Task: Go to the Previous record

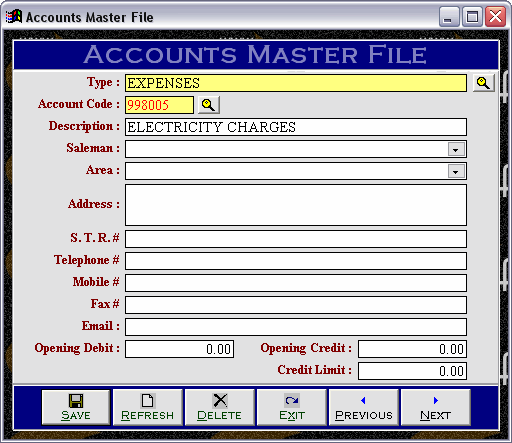Action: pyautogui.click(x=364, y=407)
